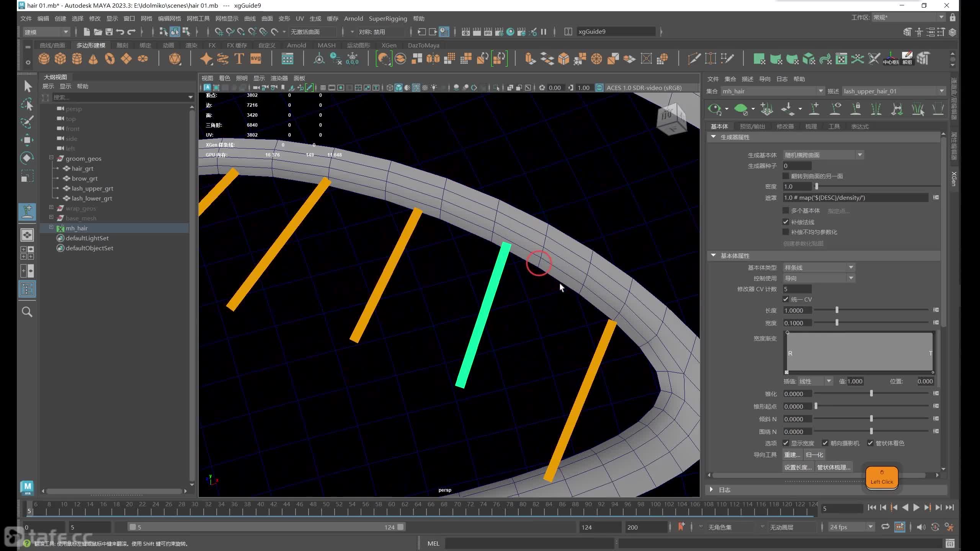Switch to the XGen shelf tab

(x=389, y=45)
